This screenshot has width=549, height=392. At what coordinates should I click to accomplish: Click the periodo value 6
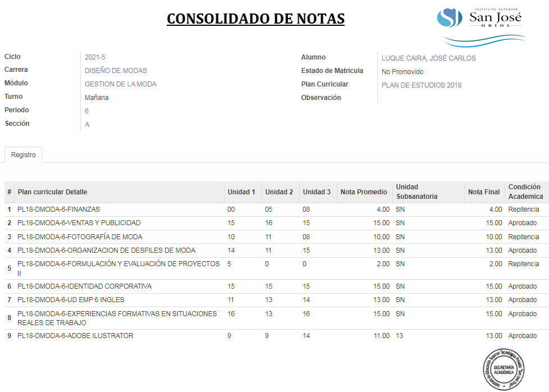tap(86, 111)
